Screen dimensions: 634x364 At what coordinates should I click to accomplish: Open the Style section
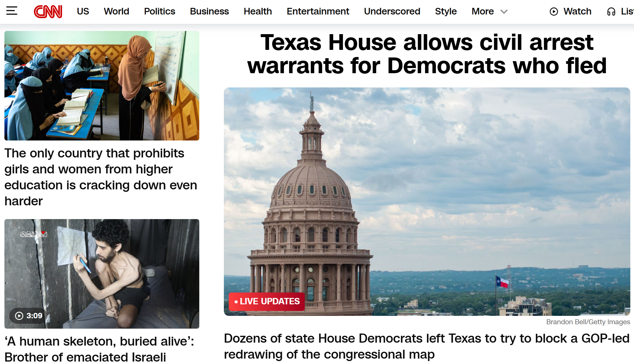[446, 12]
